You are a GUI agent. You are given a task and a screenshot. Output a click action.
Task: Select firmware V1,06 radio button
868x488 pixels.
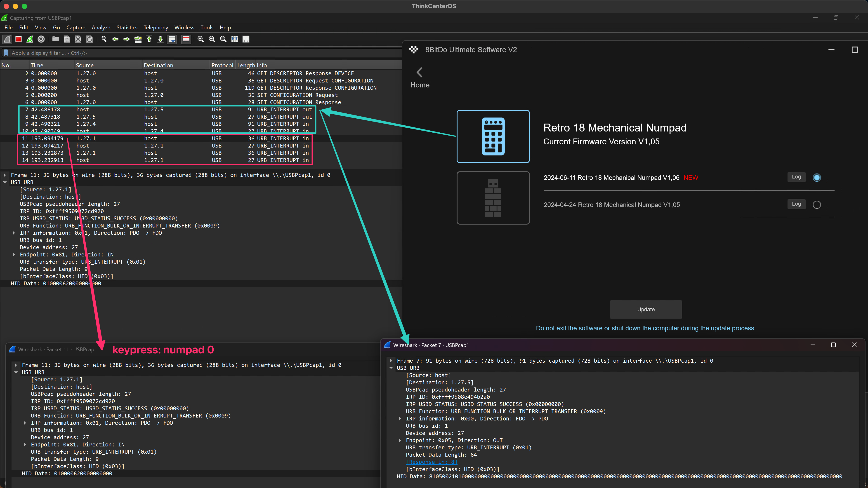[817, 178]
